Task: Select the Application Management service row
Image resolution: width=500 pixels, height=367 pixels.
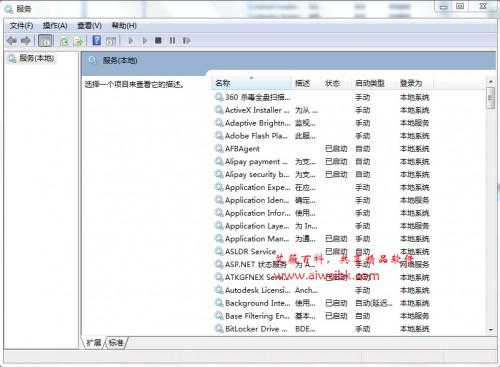Action: pos(322,239)
